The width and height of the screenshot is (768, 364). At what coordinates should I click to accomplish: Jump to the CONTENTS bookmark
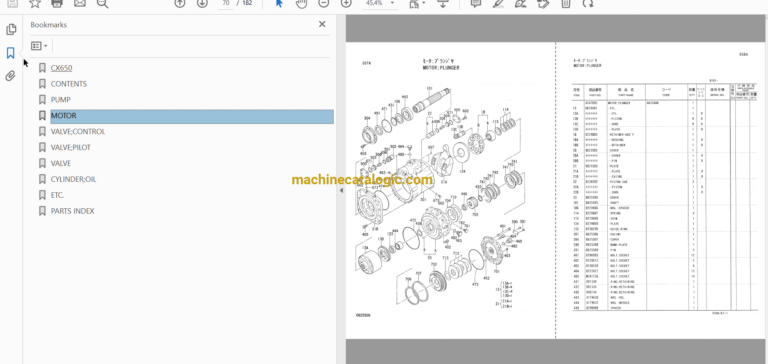coord(69,84)
